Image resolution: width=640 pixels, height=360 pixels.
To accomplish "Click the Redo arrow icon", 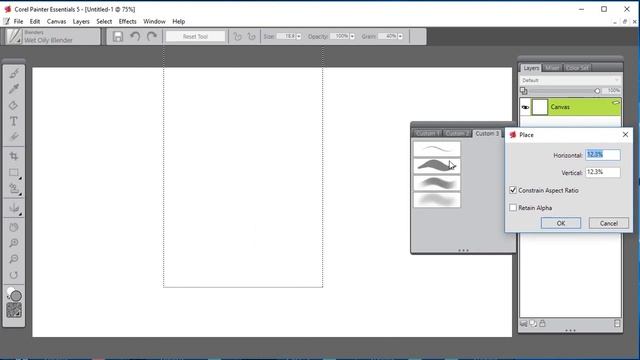I will 152,36.
